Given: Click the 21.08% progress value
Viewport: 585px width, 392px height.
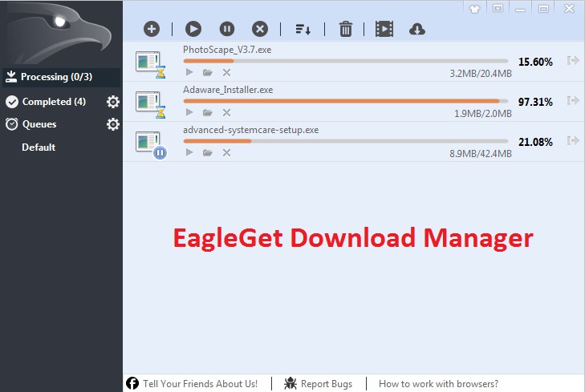Looking at the screenshot, I should coord(535,142).
